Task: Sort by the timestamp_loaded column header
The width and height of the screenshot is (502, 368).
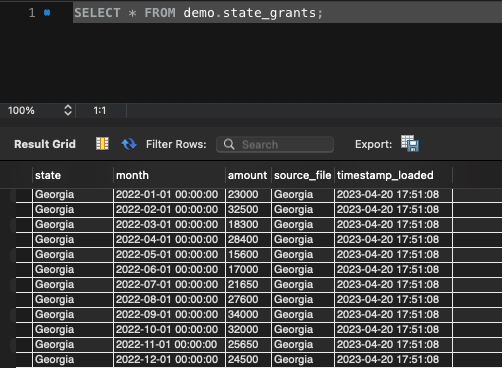Action: click(393, 175)
